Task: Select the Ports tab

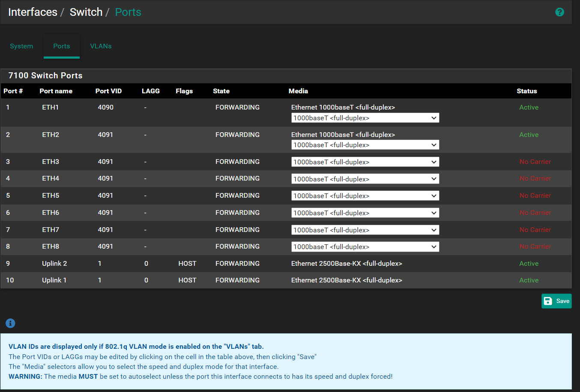Action: point(62,46)
